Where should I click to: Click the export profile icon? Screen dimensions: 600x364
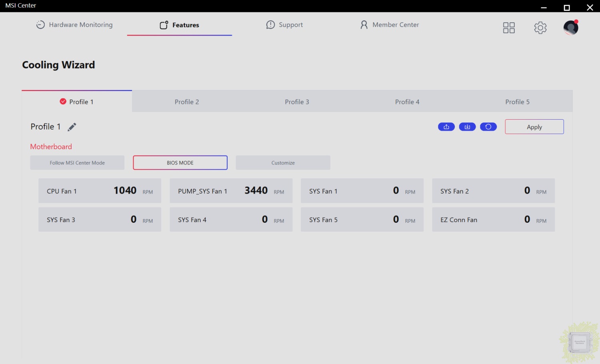tap(446, 127)
